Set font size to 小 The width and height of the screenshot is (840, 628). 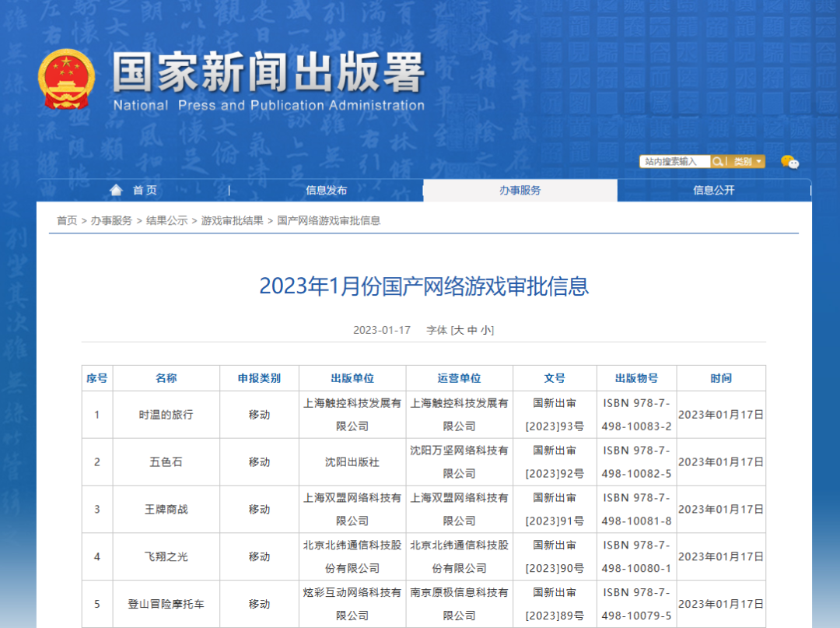point(485,330)
